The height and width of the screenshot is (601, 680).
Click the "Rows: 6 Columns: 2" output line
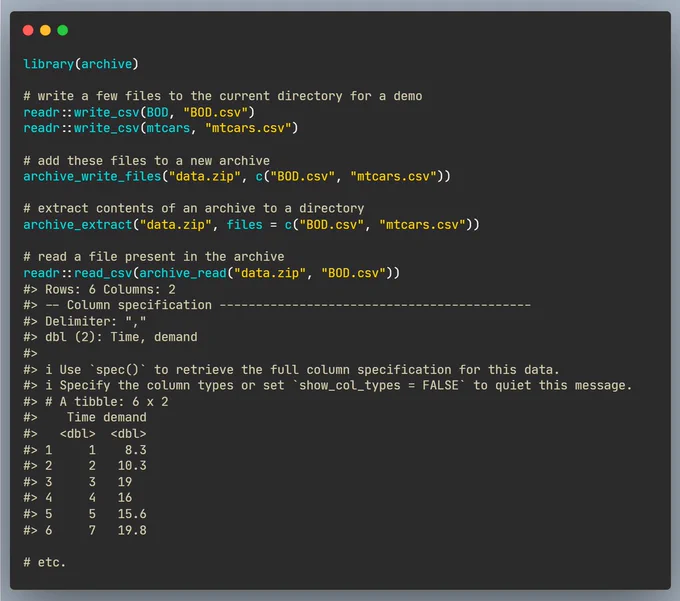point(100,289)
